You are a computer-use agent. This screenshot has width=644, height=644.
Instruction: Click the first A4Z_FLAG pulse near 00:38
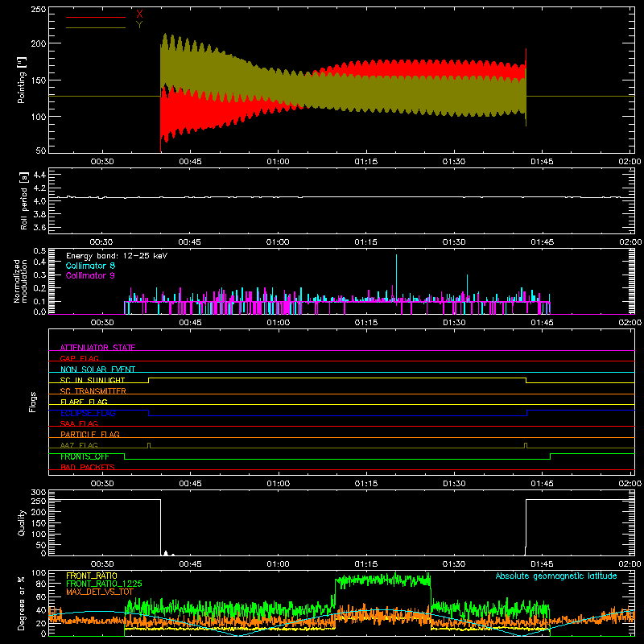pyautogui.click(x=149, y=445)
